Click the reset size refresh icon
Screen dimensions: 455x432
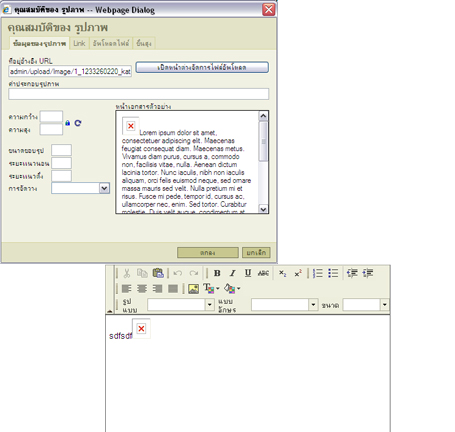pos(78,123)
